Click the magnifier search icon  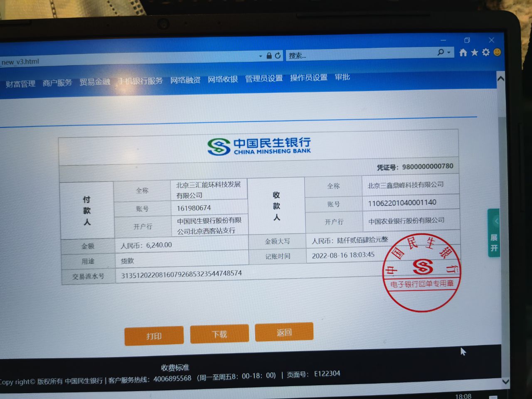tap(441, 52)
